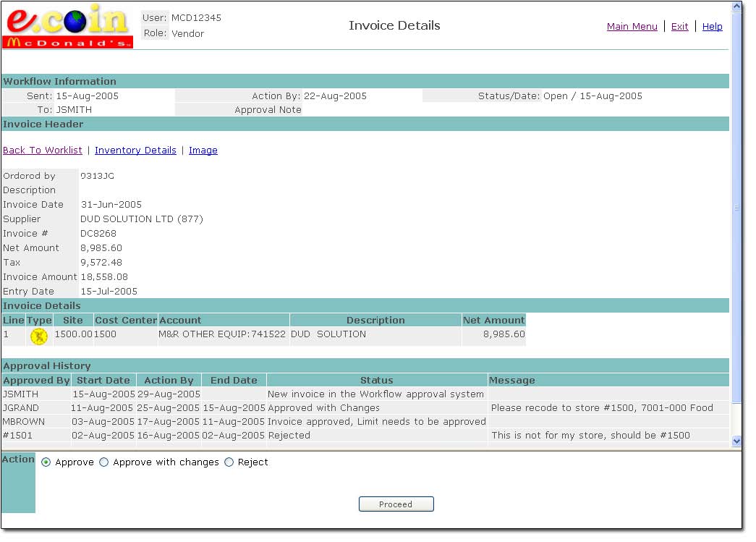Image resolution: width=756 pixels, height=542 pixels.
Task: Click the Cost Center column header
Action: click(x=126, y=320)
